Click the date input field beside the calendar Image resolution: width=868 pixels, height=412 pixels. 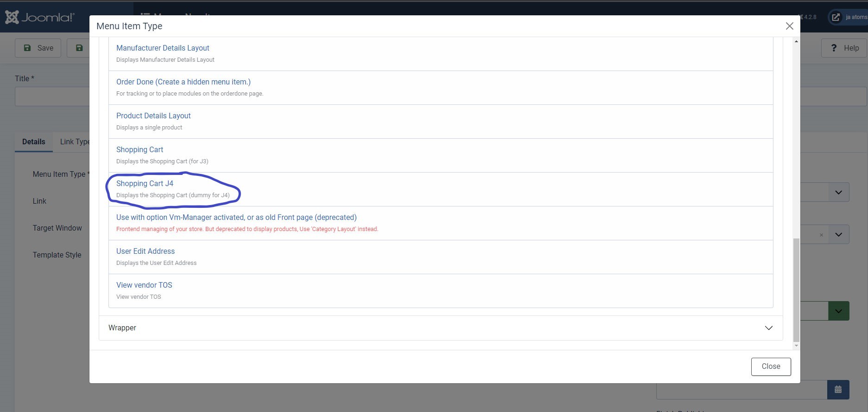[741, 390]
